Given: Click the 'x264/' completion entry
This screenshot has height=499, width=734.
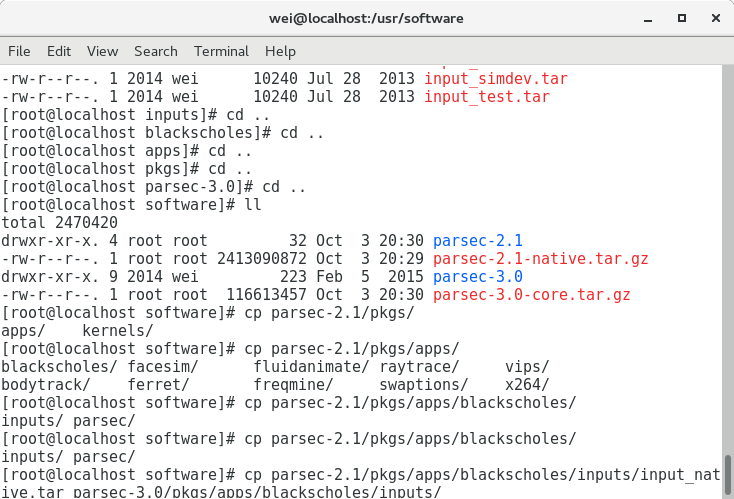Looking at the screenshot, I should [527, 385].
